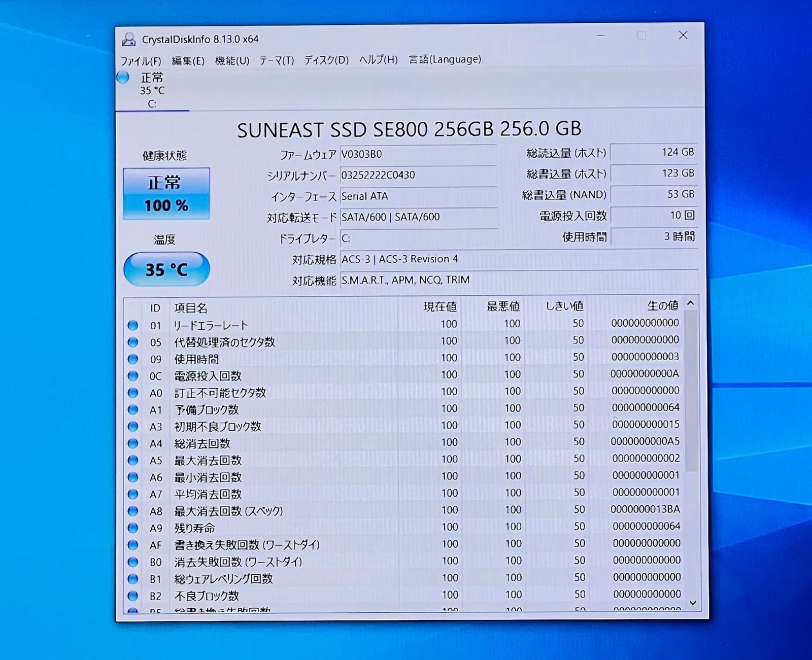The image size is (812, 660).
Task: Click raw value 00000000000A
Action: [645, 374]
